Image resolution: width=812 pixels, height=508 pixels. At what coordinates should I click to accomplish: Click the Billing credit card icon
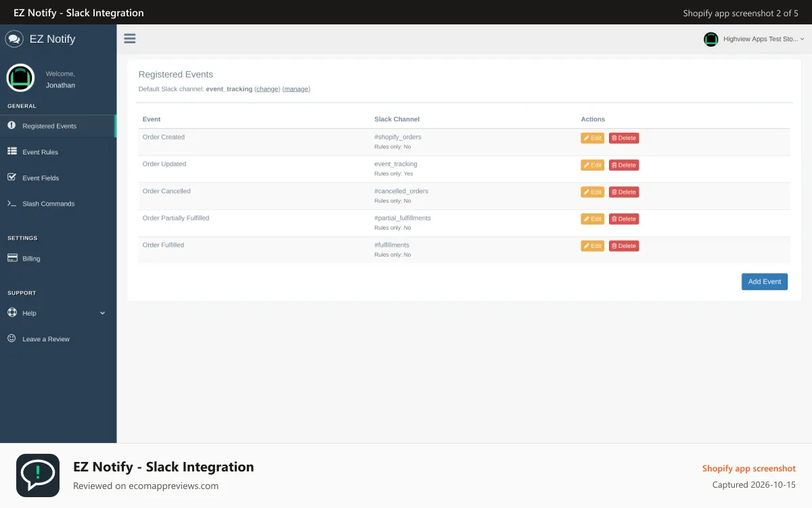[x=12, y=258]
